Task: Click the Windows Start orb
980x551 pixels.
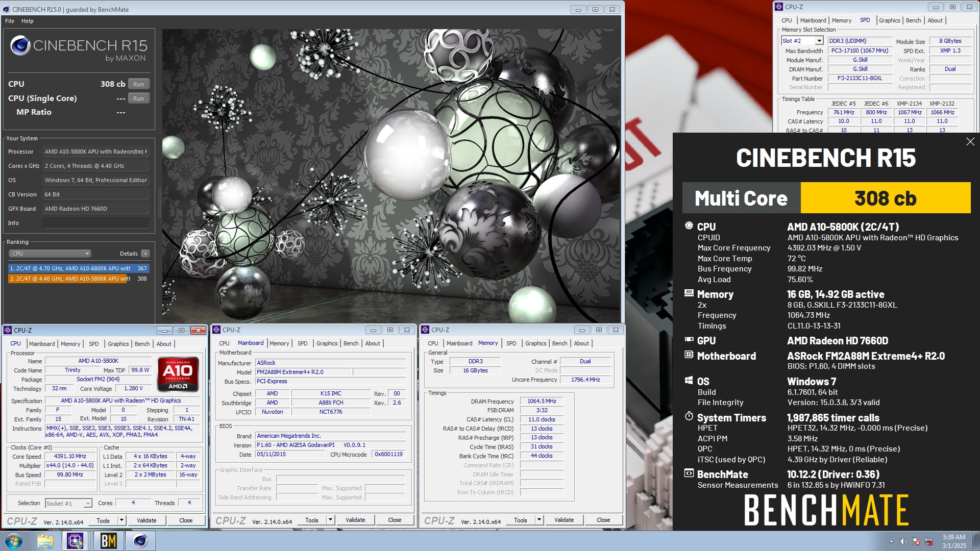Action: tap(14, 541)
